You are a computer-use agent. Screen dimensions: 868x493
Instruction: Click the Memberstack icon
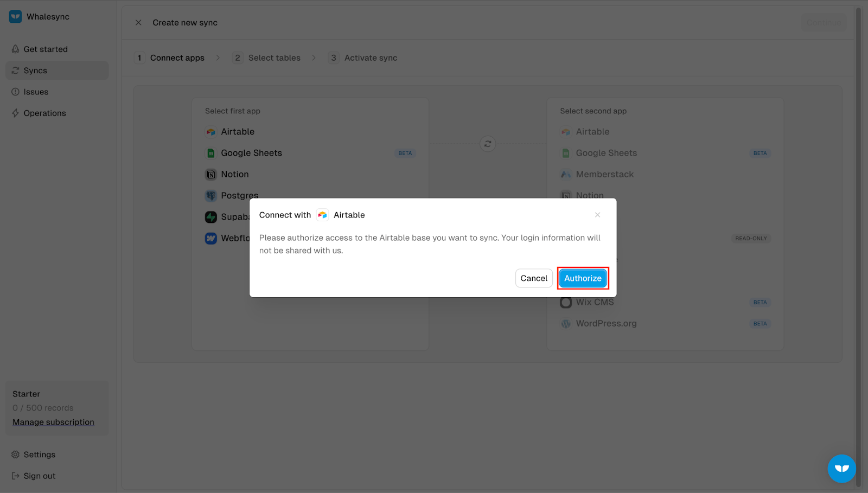point(566,174)
